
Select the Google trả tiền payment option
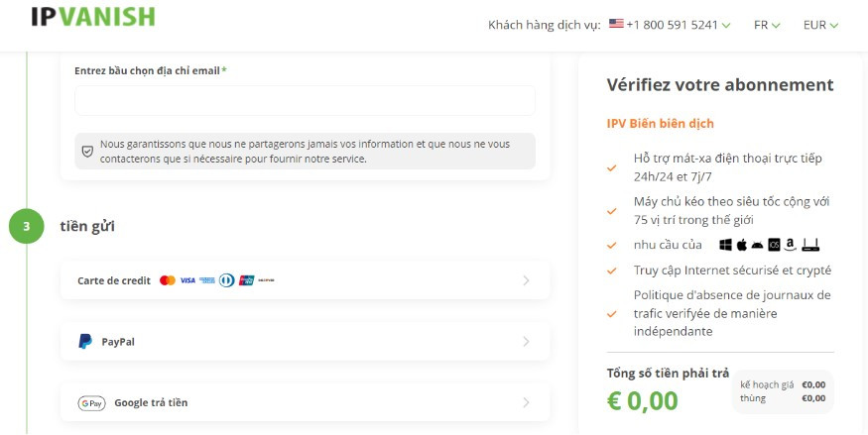pos(305,403)
